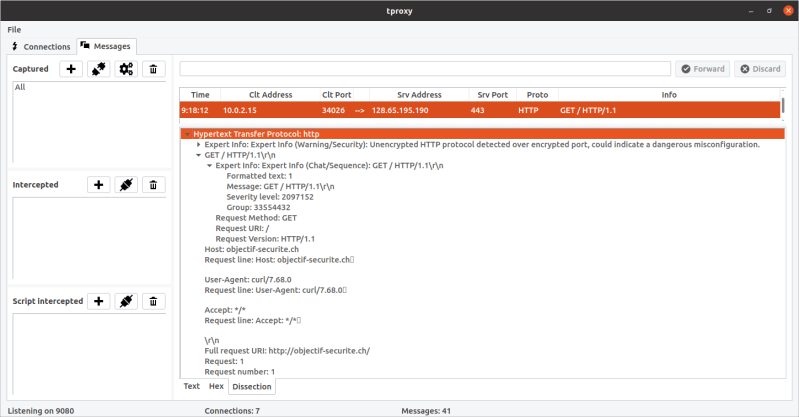Click the message table vertical scrollbar

pos(783,106)
